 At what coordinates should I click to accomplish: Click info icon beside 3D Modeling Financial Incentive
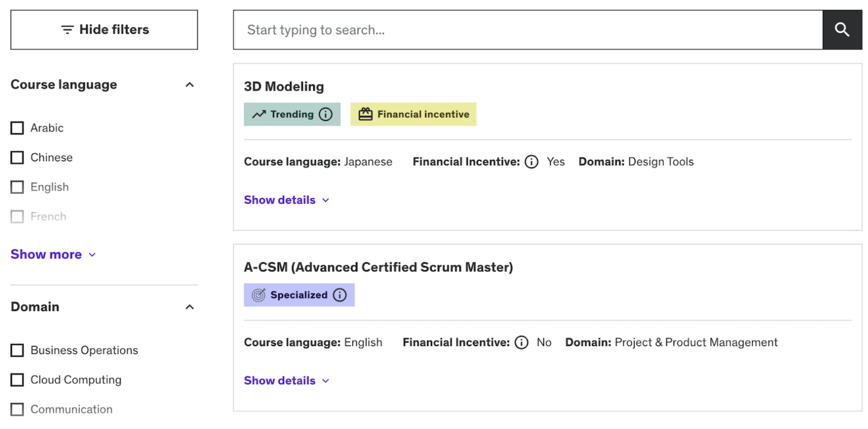click(x=531, y=162)
